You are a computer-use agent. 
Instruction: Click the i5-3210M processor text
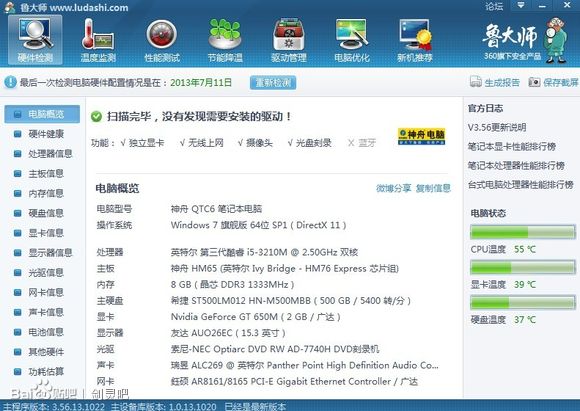point(264,252)
